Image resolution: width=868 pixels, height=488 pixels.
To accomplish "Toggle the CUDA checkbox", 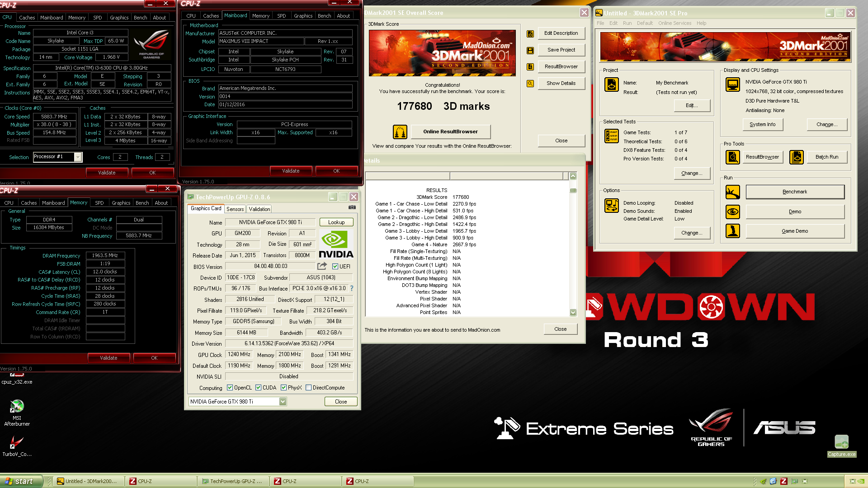I will (x=258, y=388).
